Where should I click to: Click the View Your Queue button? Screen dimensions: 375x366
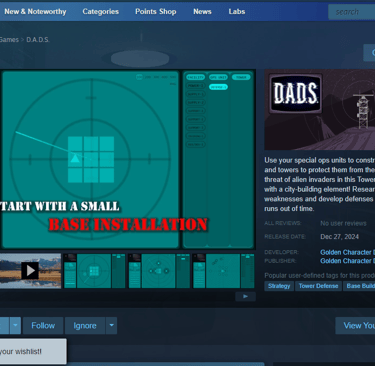click(355, 326)
